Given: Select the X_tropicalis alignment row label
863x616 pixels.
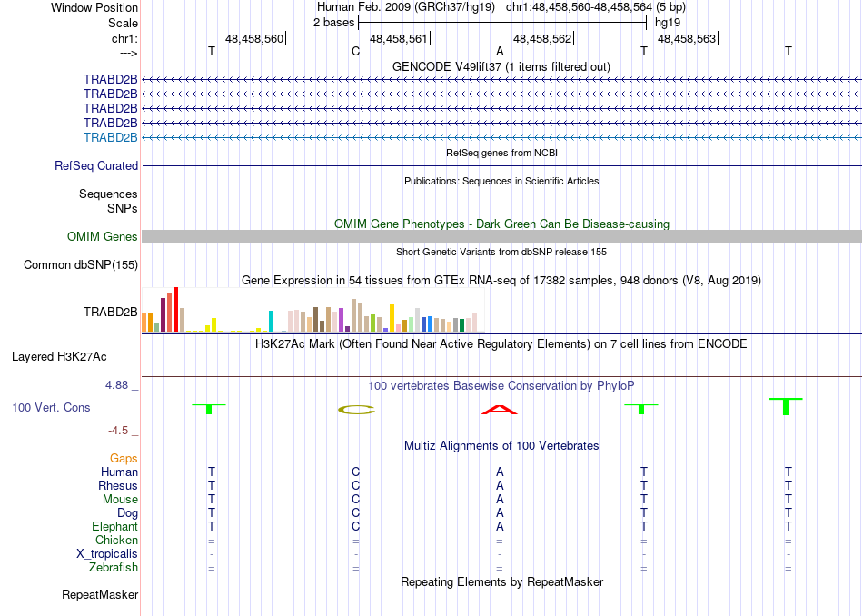Looking at the screenshot, I should click(x=107, y=554).
